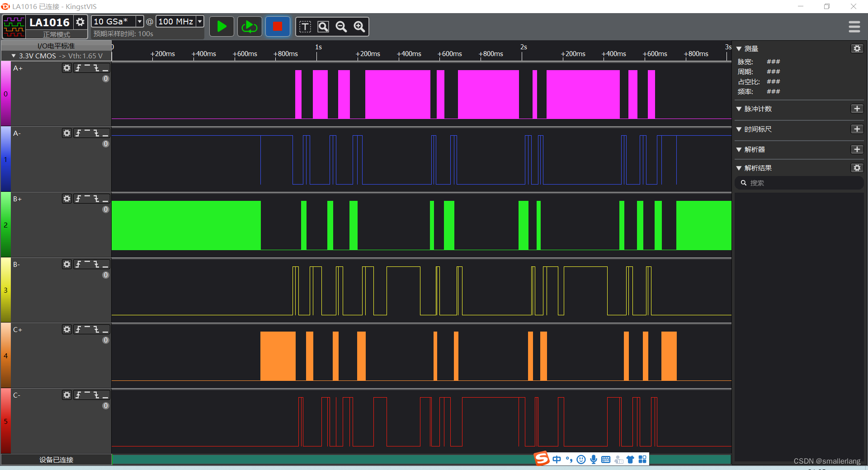Click Sogou IME microphone voice input

(594, 460)
